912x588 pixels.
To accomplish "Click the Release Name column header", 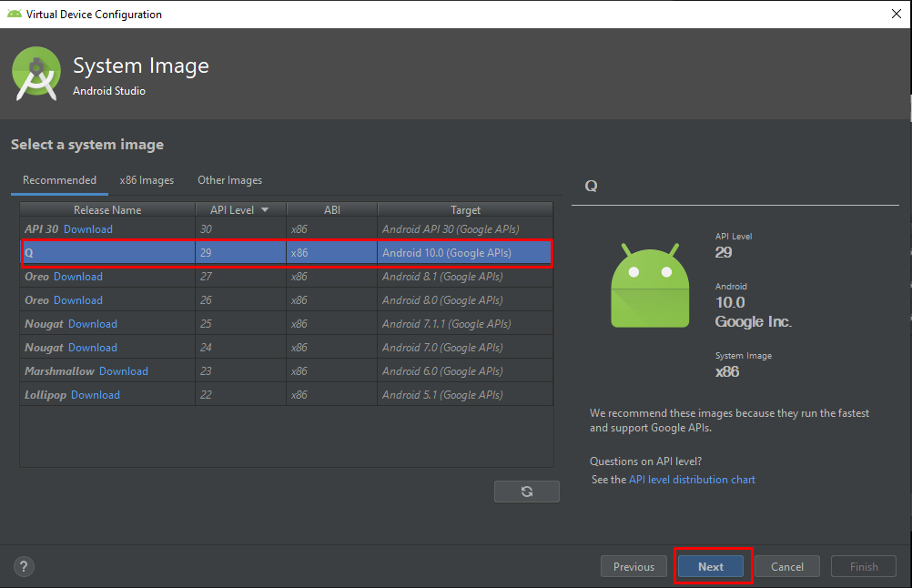I will click(107, 210).
